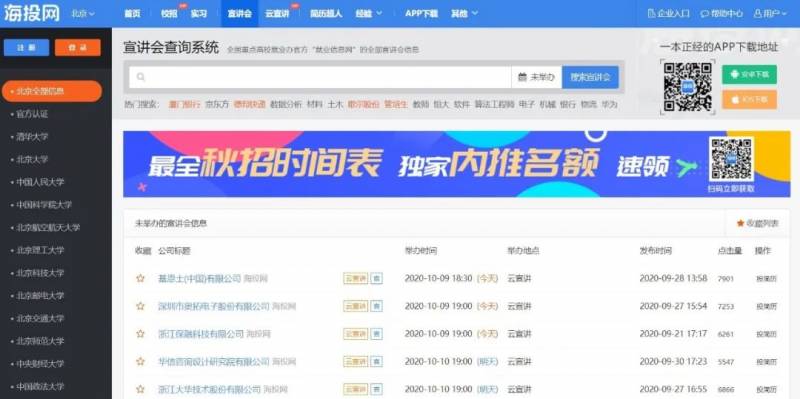
Task: Open the 秋招时间表 promotional banner
Action: point(457,164)
